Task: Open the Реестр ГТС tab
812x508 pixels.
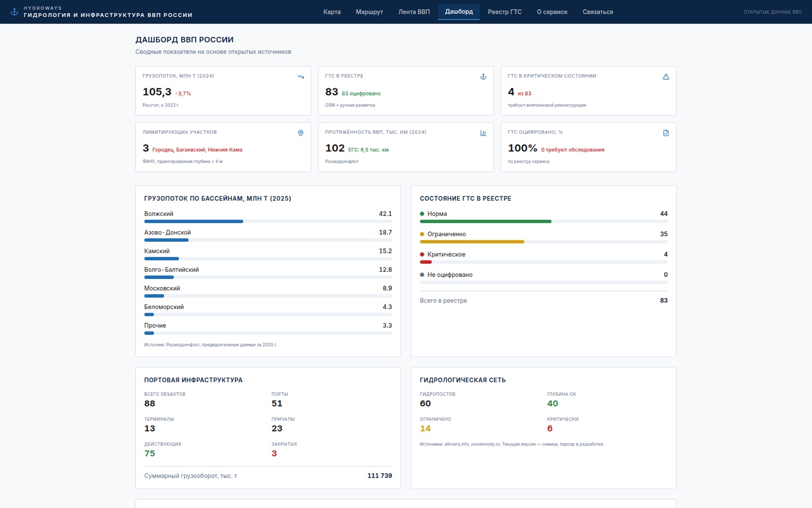Action: [x=504, y=12]
